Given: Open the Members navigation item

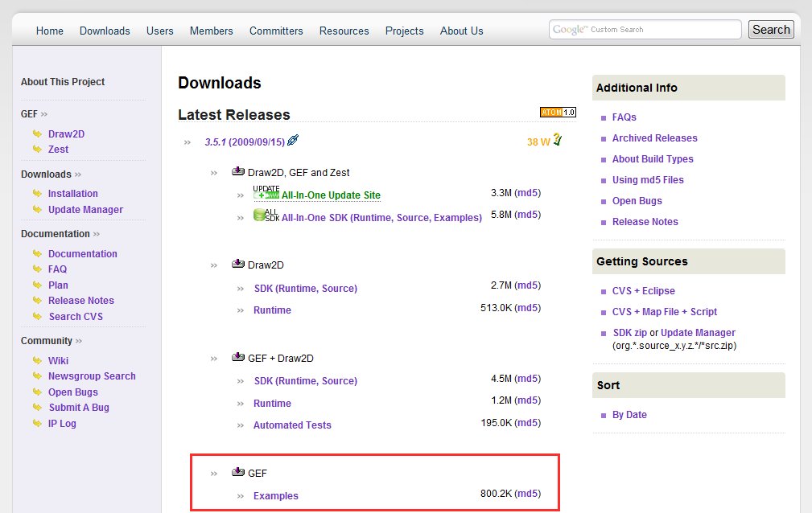Looking at the screenshot, I should [x=212, y=31].
